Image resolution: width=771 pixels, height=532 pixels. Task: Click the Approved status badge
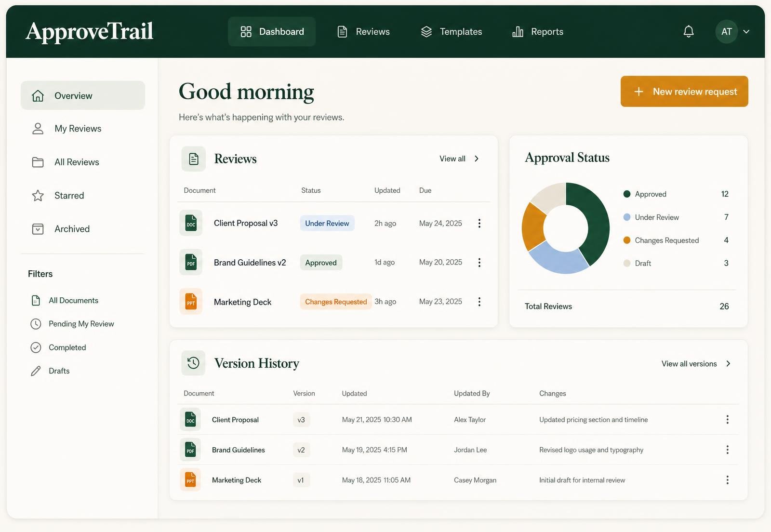pos(321,263)
